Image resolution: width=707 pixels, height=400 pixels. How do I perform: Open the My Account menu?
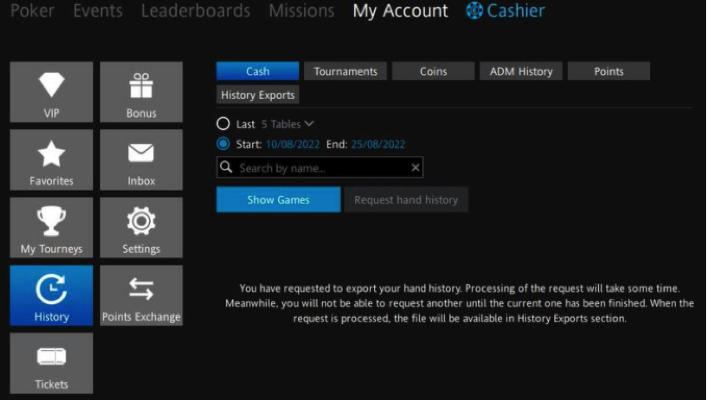(x=400, y=11)
